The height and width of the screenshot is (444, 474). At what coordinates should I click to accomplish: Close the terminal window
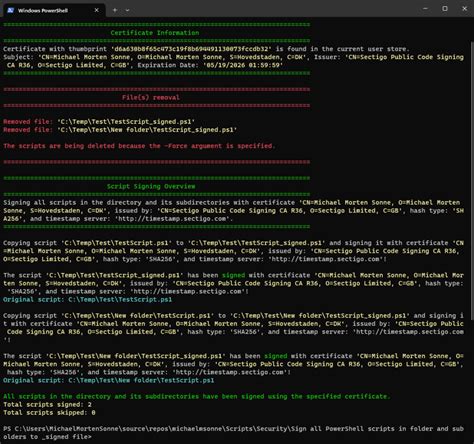(x=464, y=9)
